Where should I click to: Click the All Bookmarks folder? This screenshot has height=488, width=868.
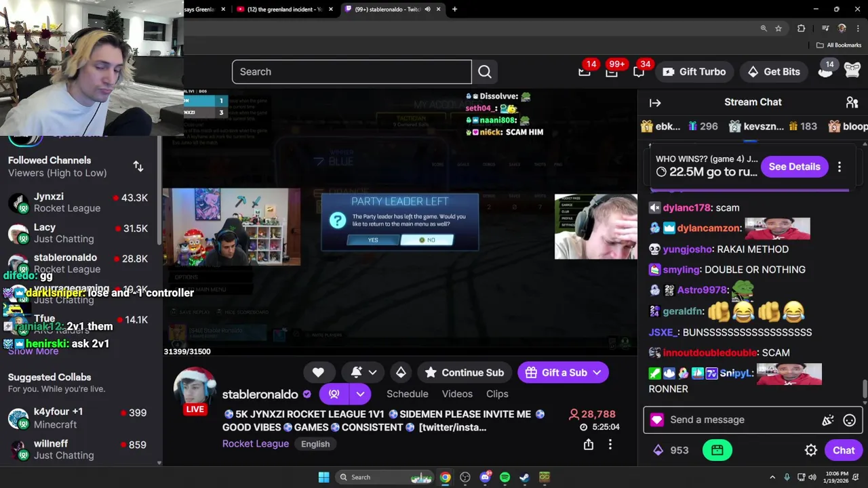click(x=839, y=45)
